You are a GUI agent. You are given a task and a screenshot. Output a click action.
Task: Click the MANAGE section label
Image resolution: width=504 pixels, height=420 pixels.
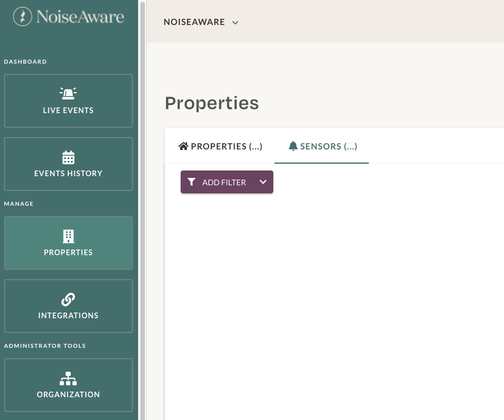[19, 203]
